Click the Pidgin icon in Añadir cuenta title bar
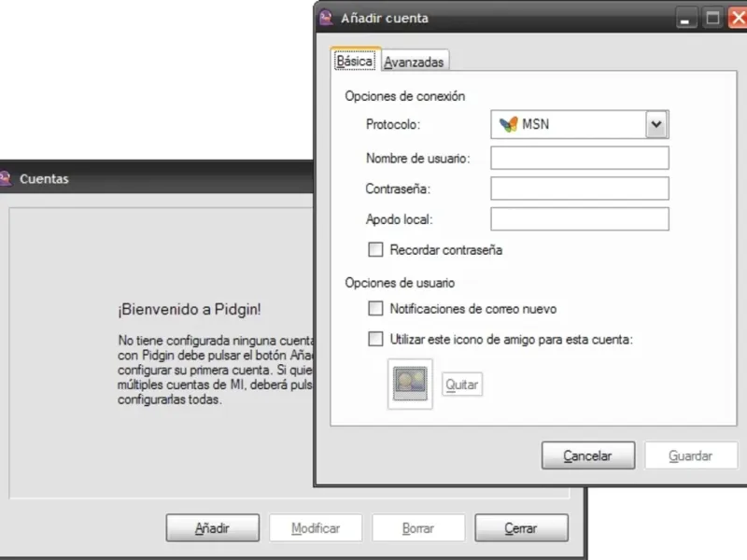The image size is (747, 560). pos(326,18)
